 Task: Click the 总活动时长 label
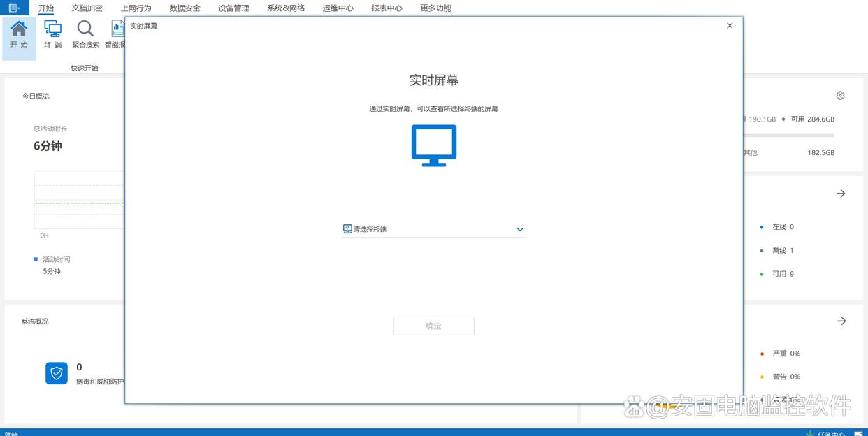50,129
